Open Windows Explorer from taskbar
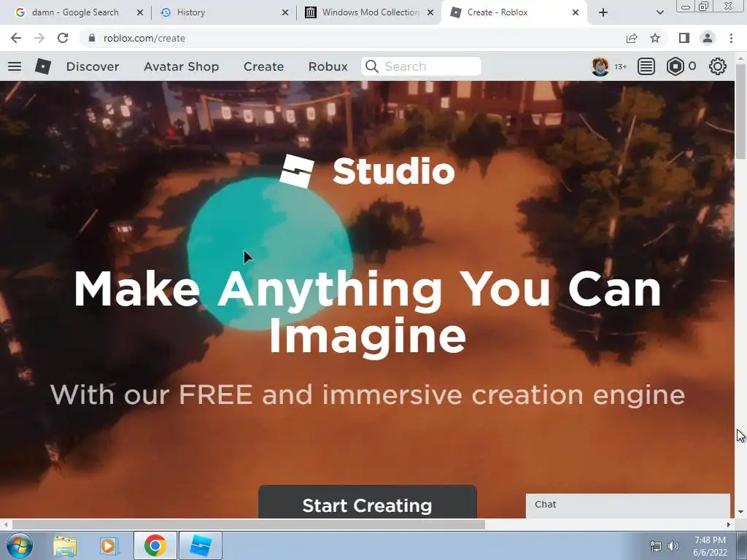This screenshot has height=560, width=747. pyautogui.click(x=65, y=545)
